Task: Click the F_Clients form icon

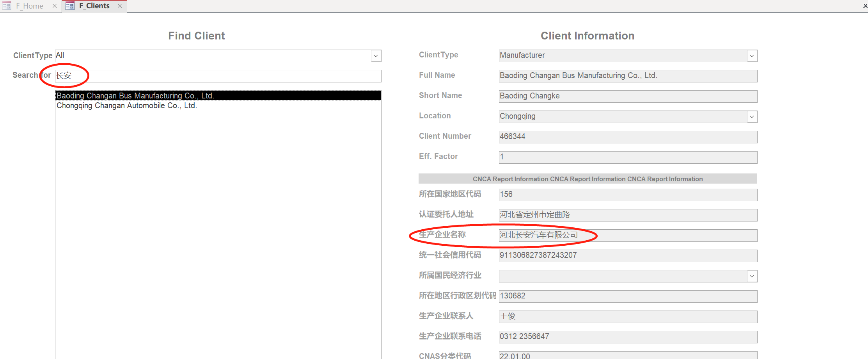Action: coord(70,6)
